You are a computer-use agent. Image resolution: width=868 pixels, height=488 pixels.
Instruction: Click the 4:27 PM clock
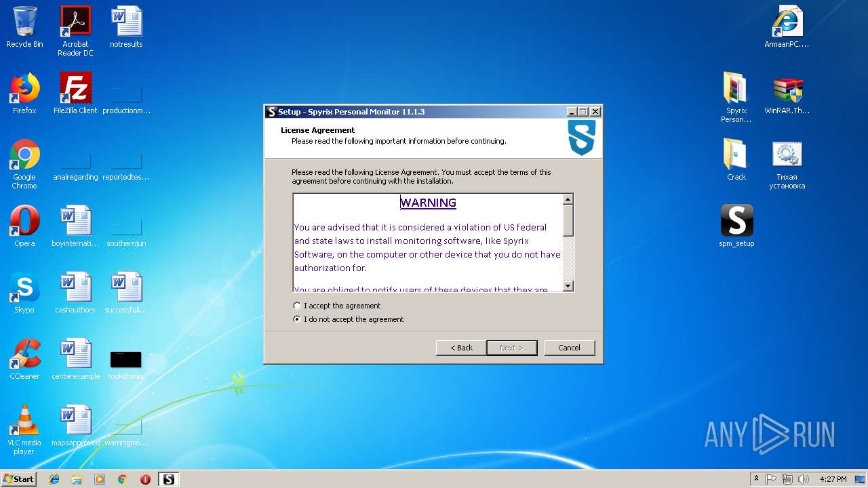833,479
